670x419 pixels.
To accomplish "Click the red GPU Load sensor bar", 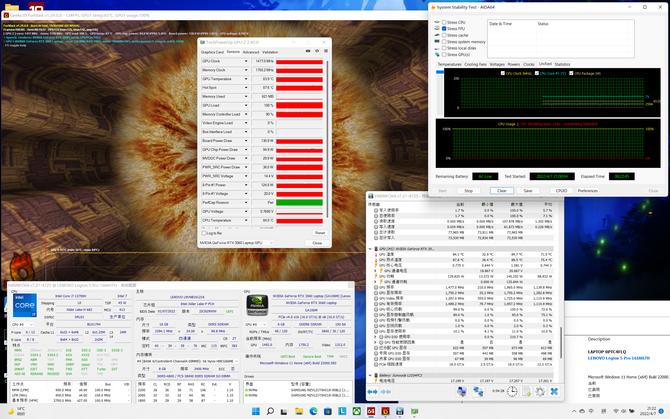I will (301, 105).
